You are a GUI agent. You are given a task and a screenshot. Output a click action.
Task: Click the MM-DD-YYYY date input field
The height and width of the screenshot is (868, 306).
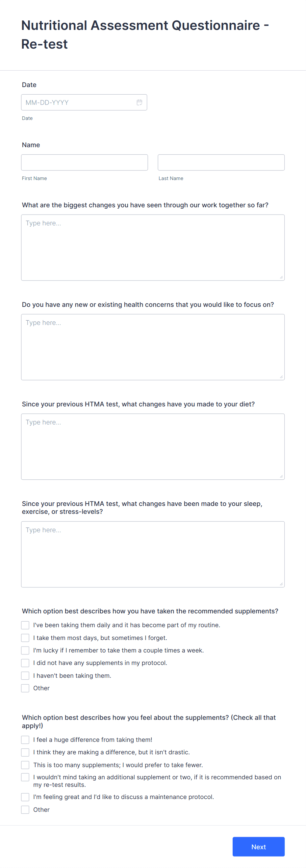tap(84, 103)
